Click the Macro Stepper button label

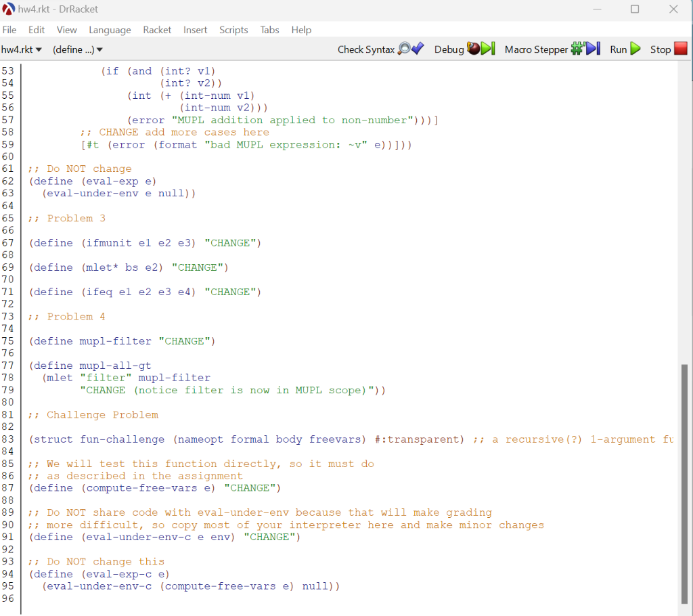536,49
